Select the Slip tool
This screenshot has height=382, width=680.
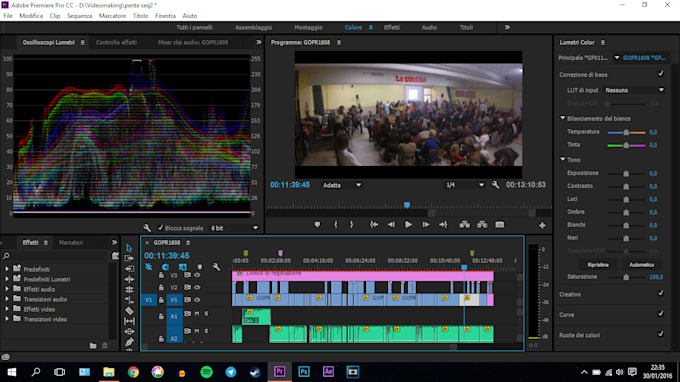coord(129,321)
